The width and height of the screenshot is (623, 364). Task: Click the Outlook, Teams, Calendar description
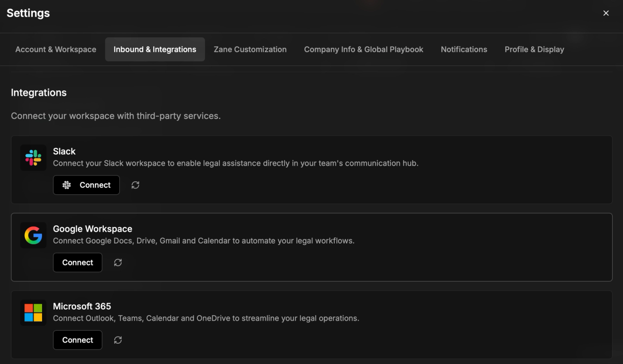[x=206, y=318]
